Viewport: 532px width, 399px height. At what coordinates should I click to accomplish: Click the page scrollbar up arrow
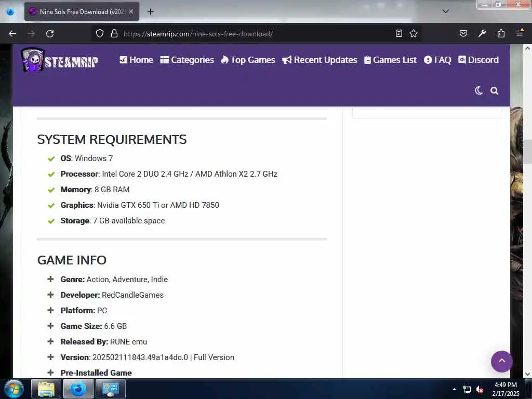[527, 48]
